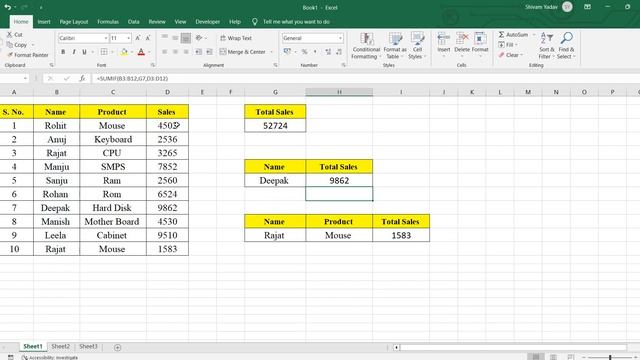Click in the formula bar
640x360 pixels.
[x=365, y=78]
